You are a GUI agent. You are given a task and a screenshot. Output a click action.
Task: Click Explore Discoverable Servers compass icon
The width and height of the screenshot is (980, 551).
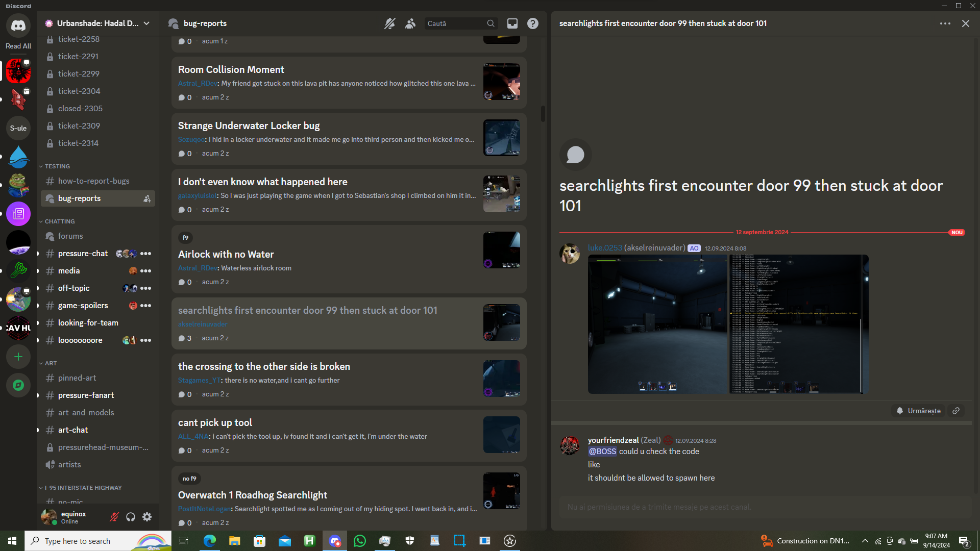(18, 385)
